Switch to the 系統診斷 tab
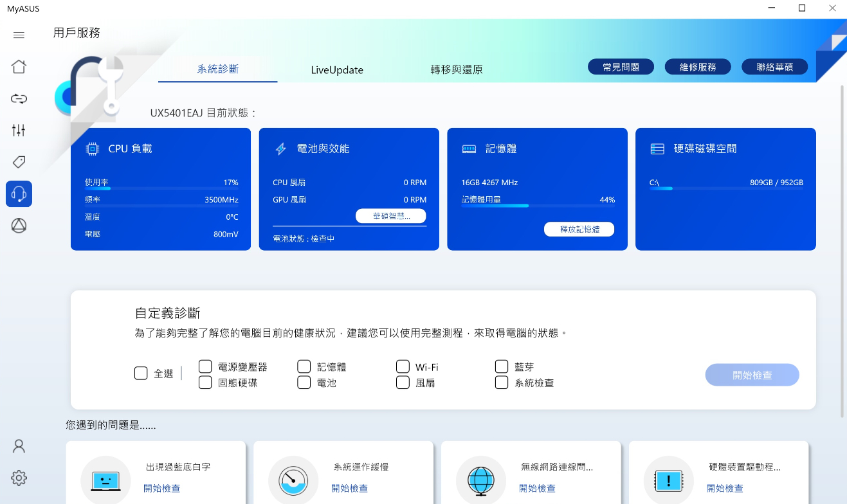This screenshot has height=504, width=847. (218, 69)
